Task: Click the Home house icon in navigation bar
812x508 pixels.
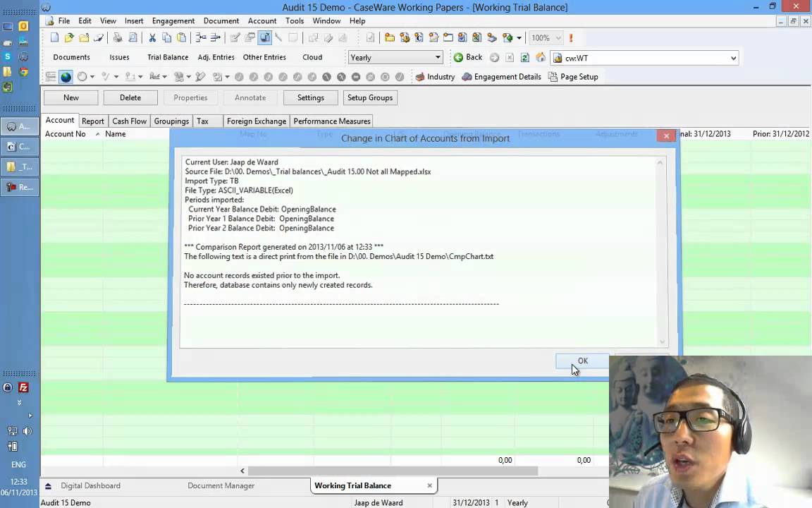Action: (x=540, y=58)
